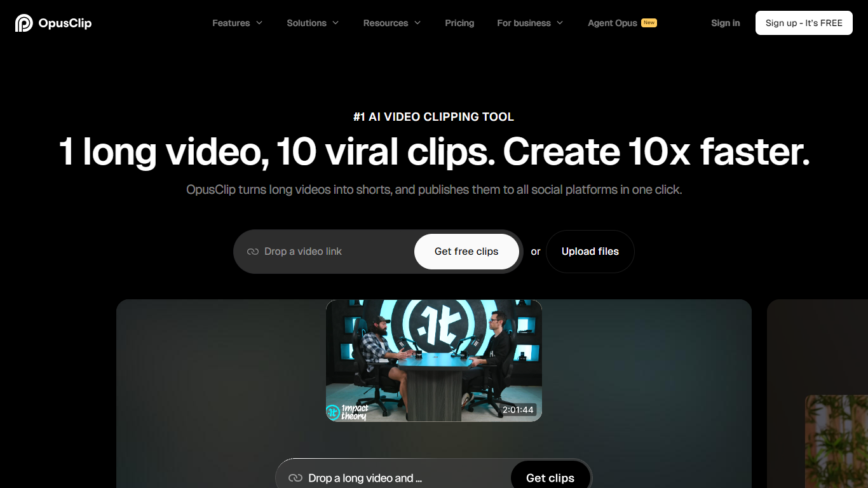
Task: Select the Impact Theory podcast video thumbnail
Action: [434, 360]
